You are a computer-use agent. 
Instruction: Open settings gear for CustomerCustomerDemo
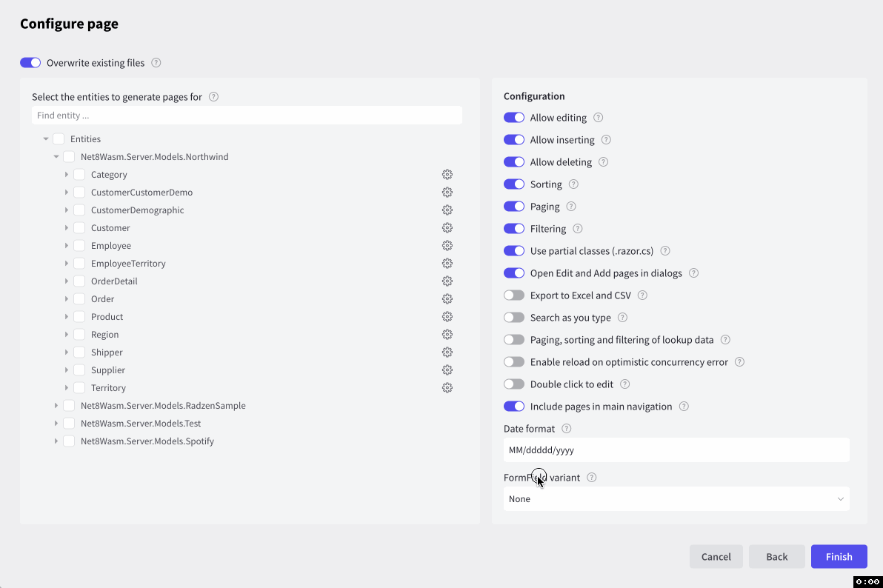447,192
